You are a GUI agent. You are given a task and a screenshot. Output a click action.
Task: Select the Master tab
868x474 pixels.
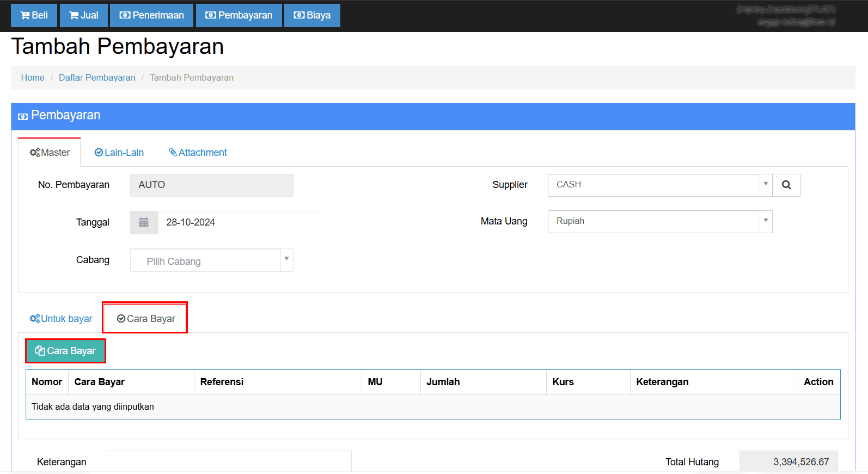(x=50, y=153)
